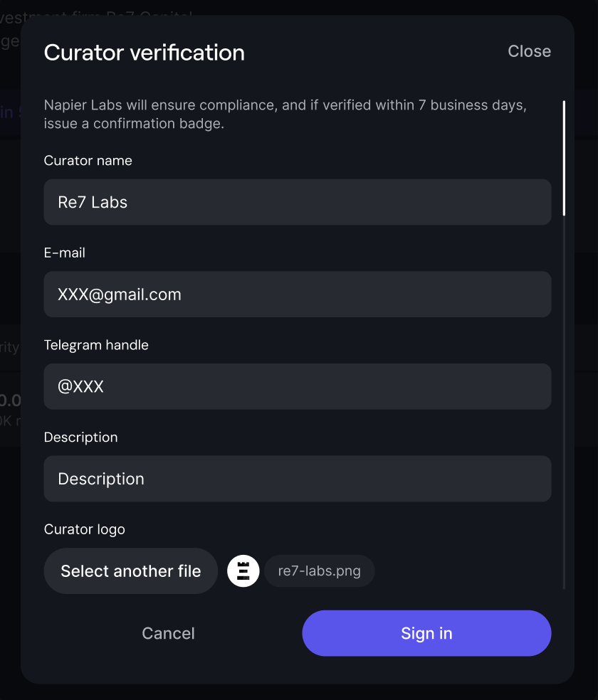Click the Curator verification heading
This screenshot has height=700, width=598.
tap(145, 53)
